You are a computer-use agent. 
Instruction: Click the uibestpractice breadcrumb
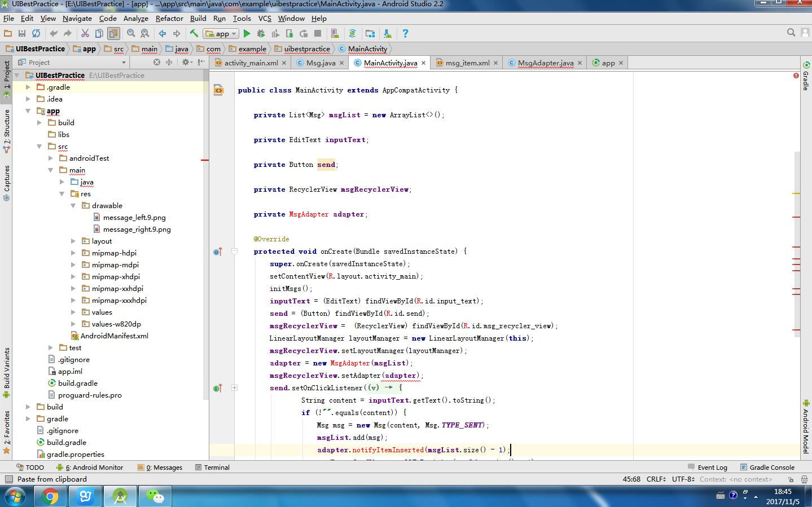click(x=302, y=49)
